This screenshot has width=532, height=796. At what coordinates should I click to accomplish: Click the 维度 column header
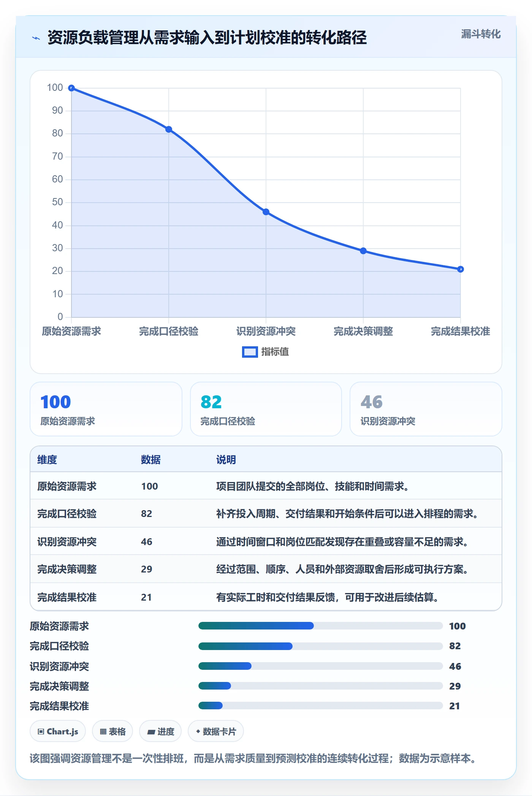click(x=47, y=460)
